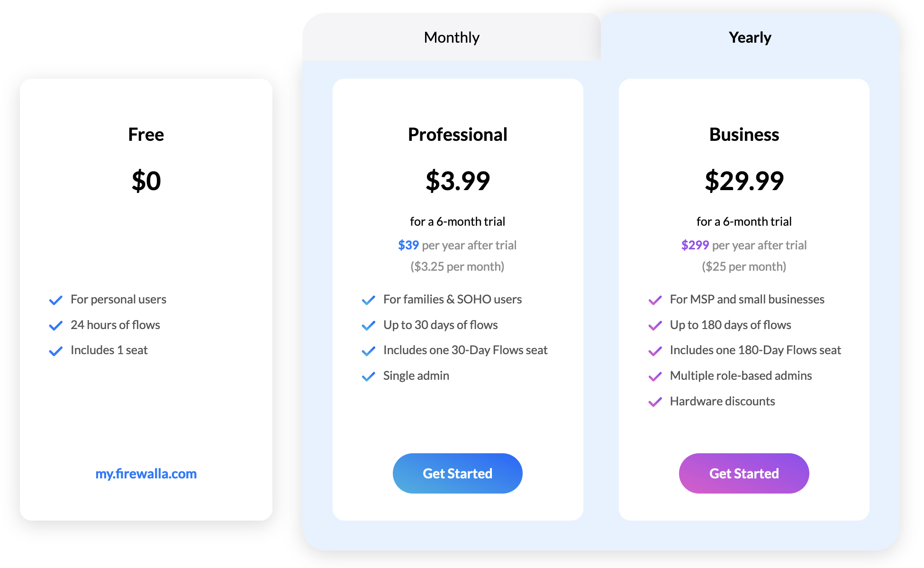Click purple checkmark beside Multiple role-based admins

tap(655, 376)
